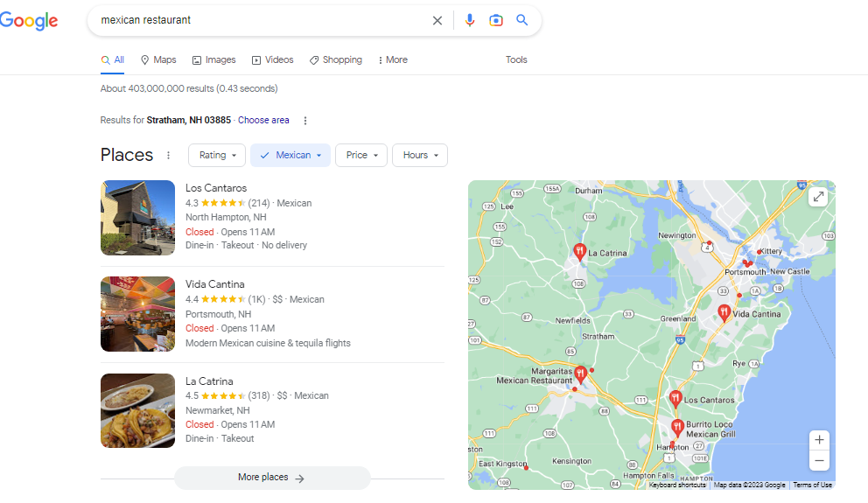This screenshot has width=868, height=503.
Task: Select the Margaritas Mexican Restaurant map pin
Action: [x=580, y=374]
